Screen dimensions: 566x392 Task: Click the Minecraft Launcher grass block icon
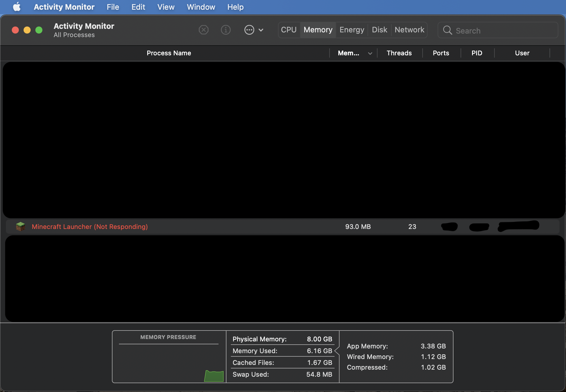[x=21, y=227]
